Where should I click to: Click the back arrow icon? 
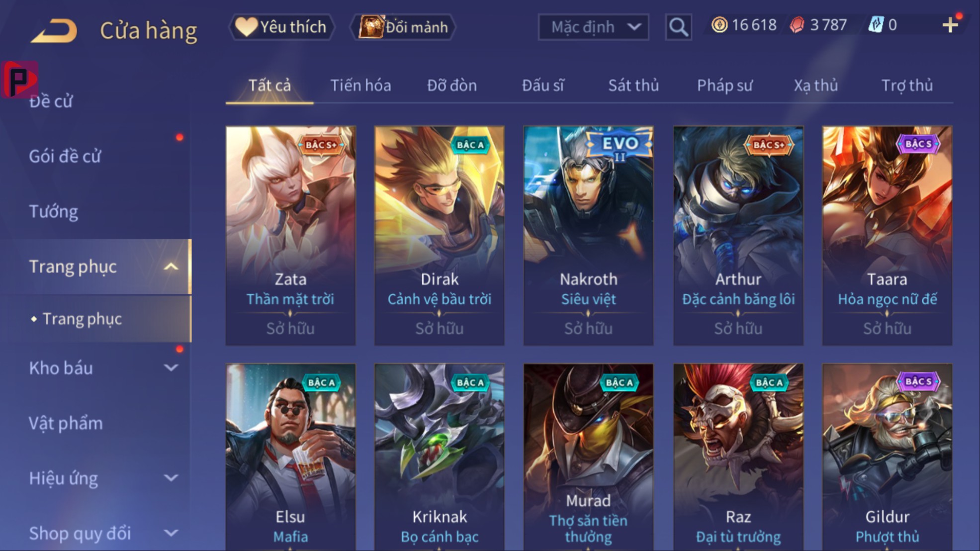pyautogui.click(x=54, y=30)
